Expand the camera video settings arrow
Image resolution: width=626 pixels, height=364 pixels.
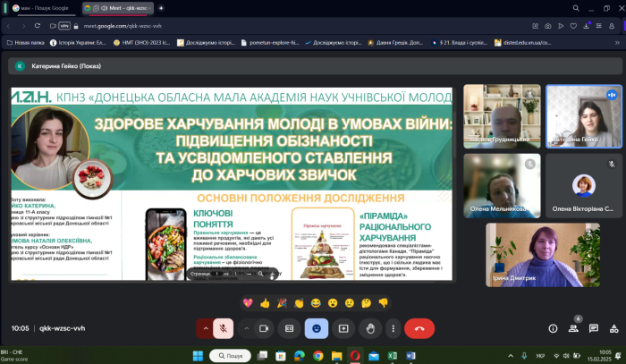click(x=247, y=328)
